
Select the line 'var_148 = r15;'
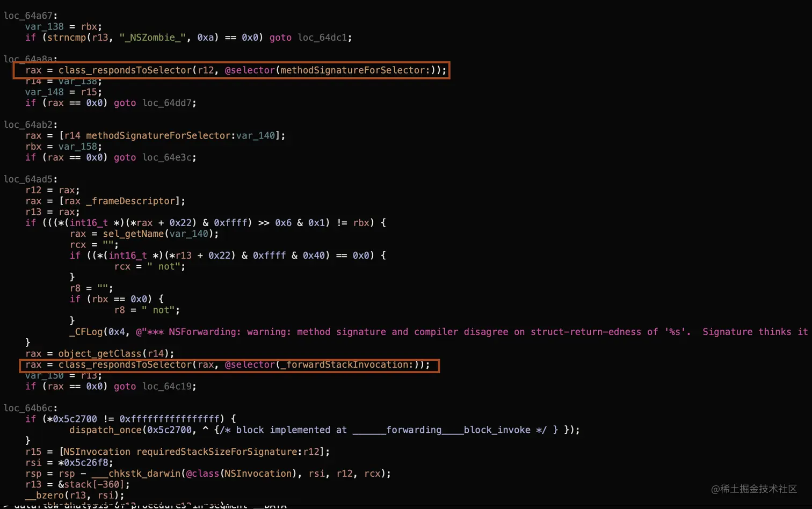tap(63, 92)
